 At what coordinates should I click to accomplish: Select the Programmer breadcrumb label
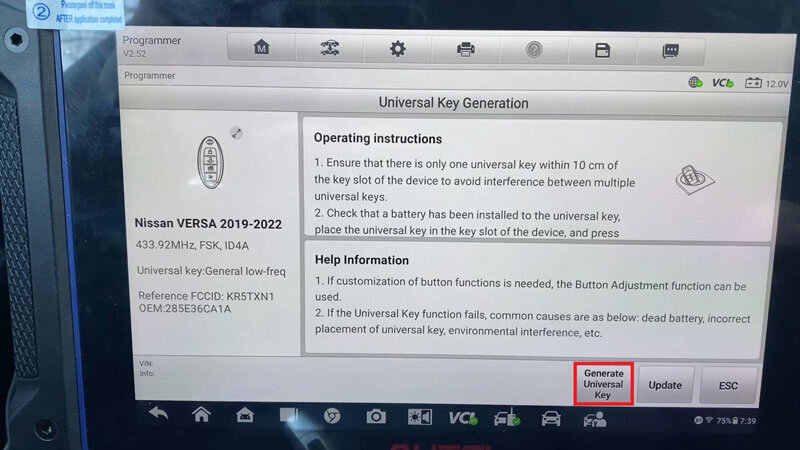(149, 76)
